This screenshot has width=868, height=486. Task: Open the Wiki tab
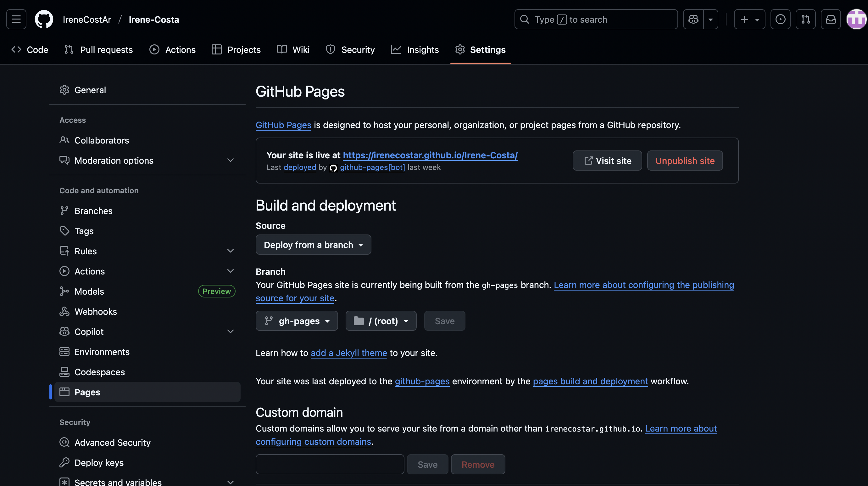(293, 50)
